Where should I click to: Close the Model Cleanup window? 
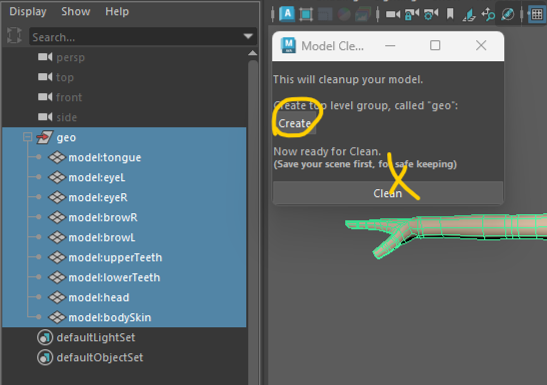tap(481, 45)
